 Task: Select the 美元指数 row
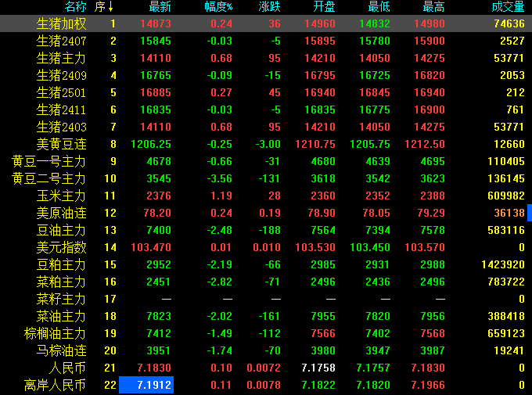coord(266,247)
